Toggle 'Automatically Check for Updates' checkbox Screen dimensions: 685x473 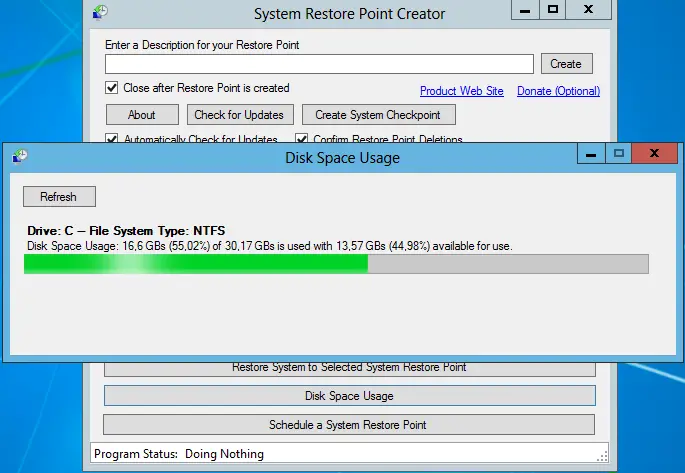point(112,139)
